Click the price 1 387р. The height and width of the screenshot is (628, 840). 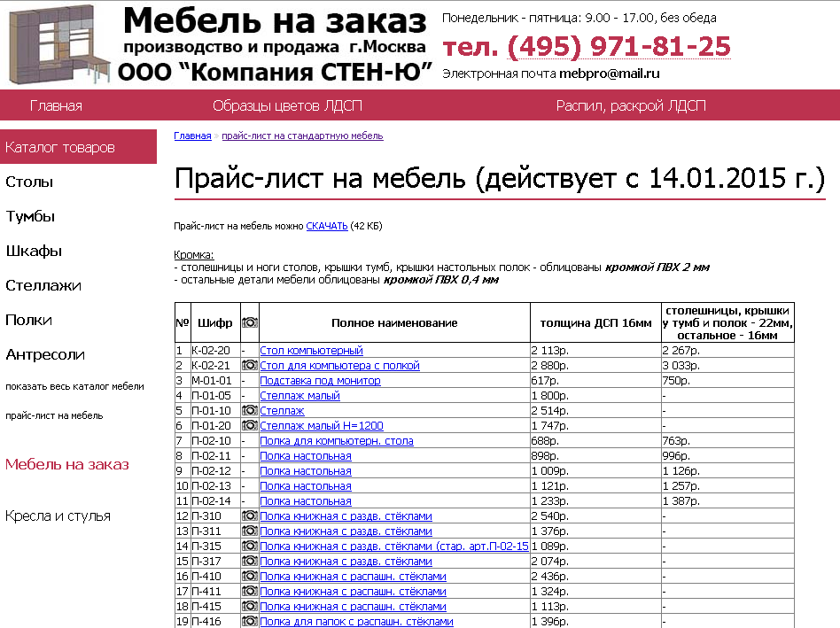[681, 500]
